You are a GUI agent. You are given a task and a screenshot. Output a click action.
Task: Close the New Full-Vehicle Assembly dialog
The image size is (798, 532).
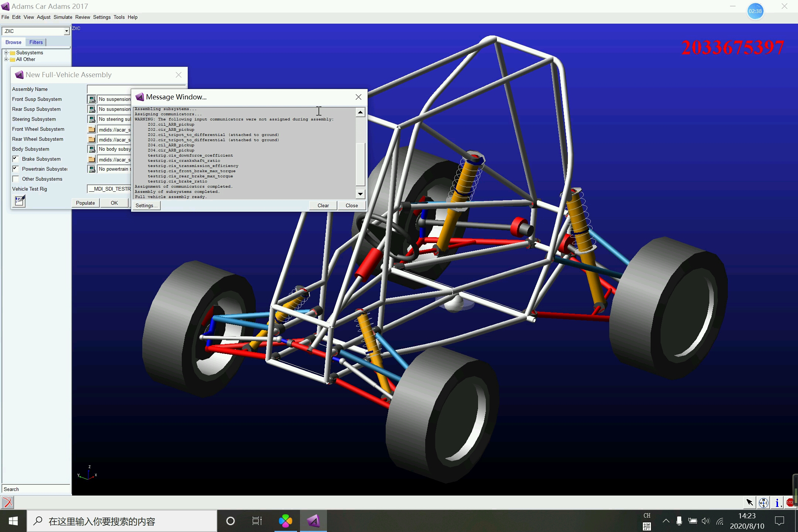click(x=178, y=75)
